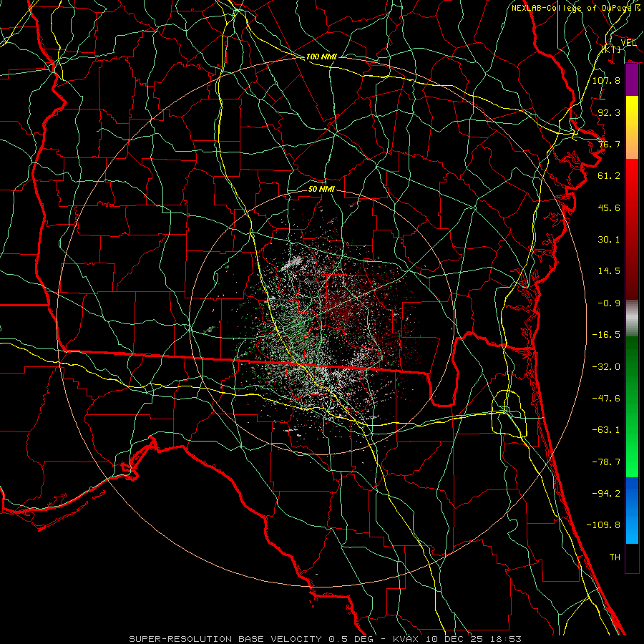Image resolution: width=644 pixels, height=644 pixels.
Task: Click the -78.7 legend value
Action: click(x=606, y=462)
